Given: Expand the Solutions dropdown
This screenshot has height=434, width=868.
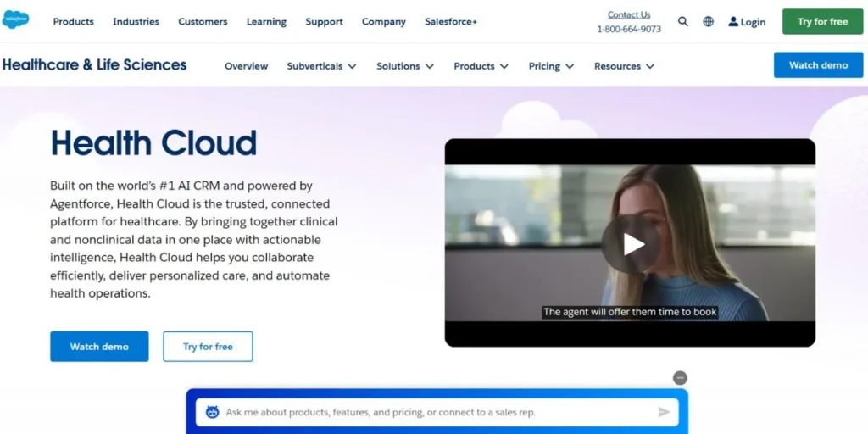Looking at the screenshot, I should click(405, 66).
